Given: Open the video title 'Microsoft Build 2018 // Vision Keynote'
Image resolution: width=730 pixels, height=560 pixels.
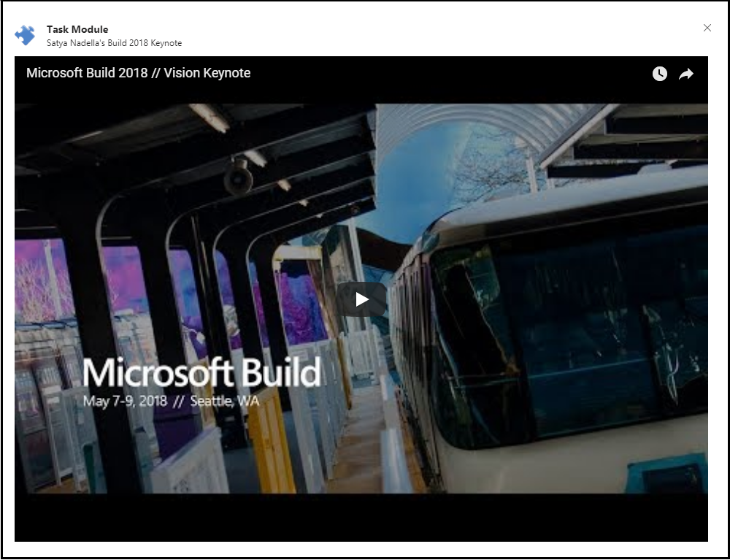Looking at the screenshot, I should tap(138, 73).
